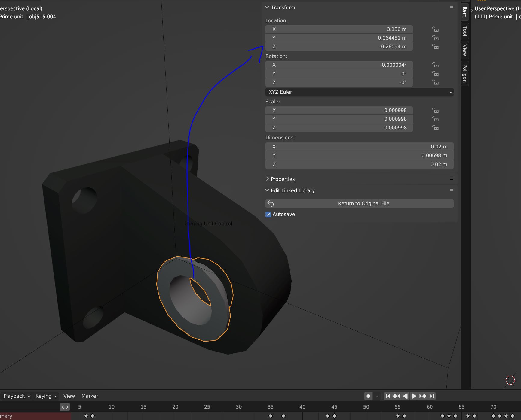The image size is (521, 420).
Task: Play the animation forward
Action: point(414,396)
